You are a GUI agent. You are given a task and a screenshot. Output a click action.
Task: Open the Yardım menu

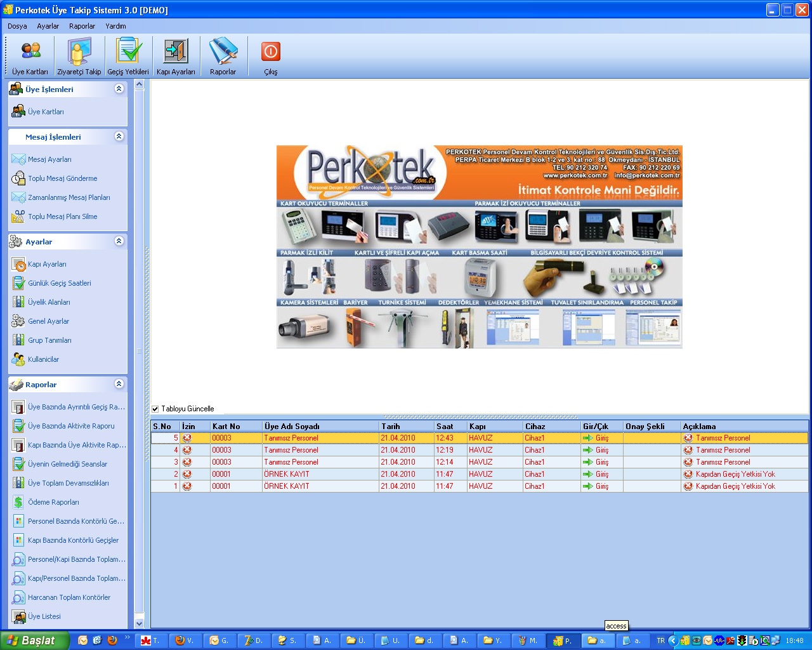click(x=115, y=26)
